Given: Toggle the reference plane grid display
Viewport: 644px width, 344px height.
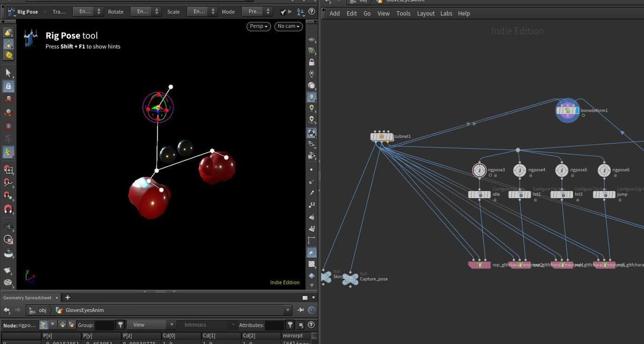Looking at the screenshot, I should (x=312, y=40).
